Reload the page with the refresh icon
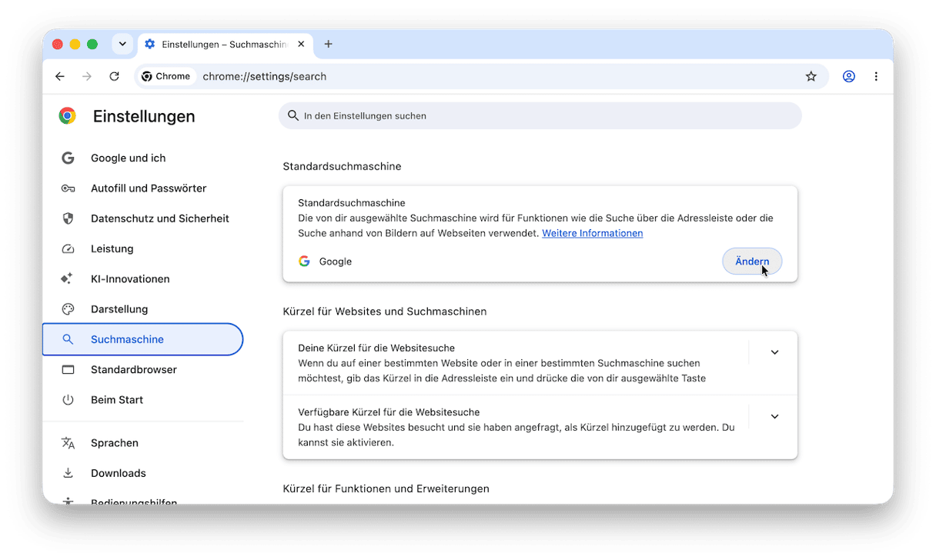Screen dimensions: 936x560 (x=114, y=76)
